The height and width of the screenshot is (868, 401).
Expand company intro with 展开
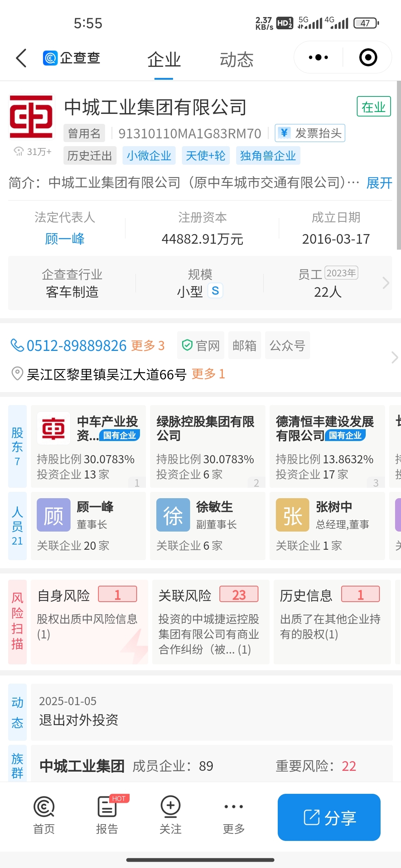point(379,183)
